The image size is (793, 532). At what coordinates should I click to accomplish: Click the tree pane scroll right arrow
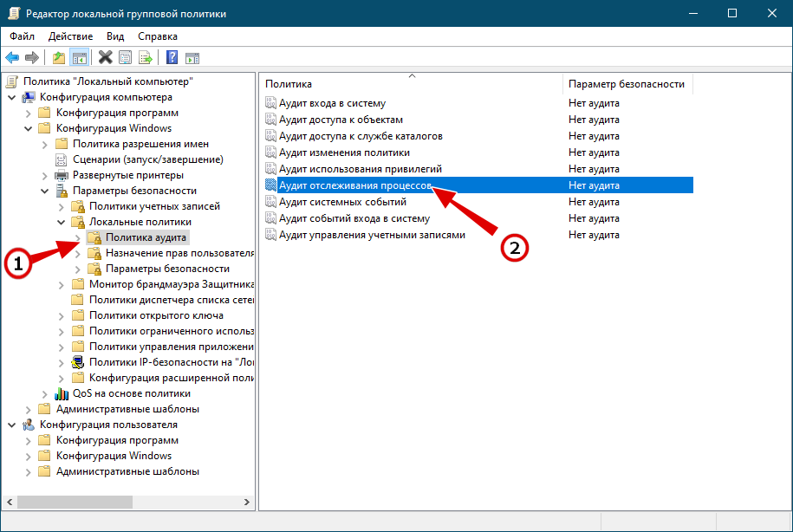[247, 503]
